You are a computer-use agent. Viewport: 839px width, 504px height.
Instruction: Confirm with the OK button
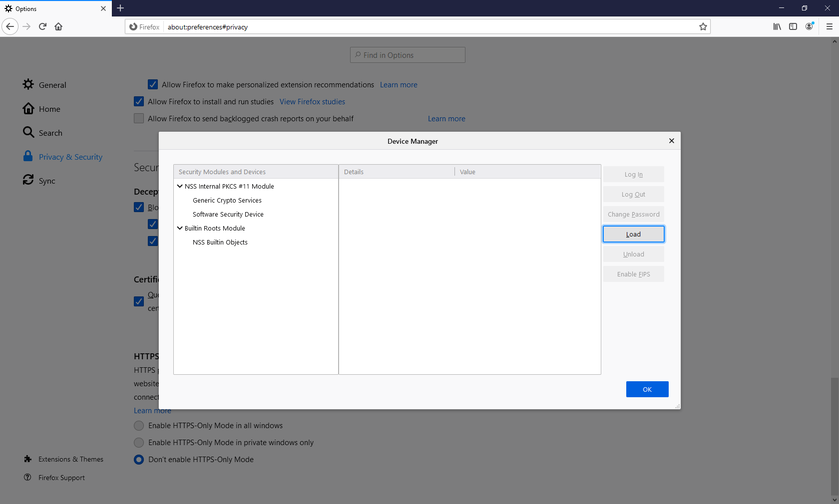(647, 389)
